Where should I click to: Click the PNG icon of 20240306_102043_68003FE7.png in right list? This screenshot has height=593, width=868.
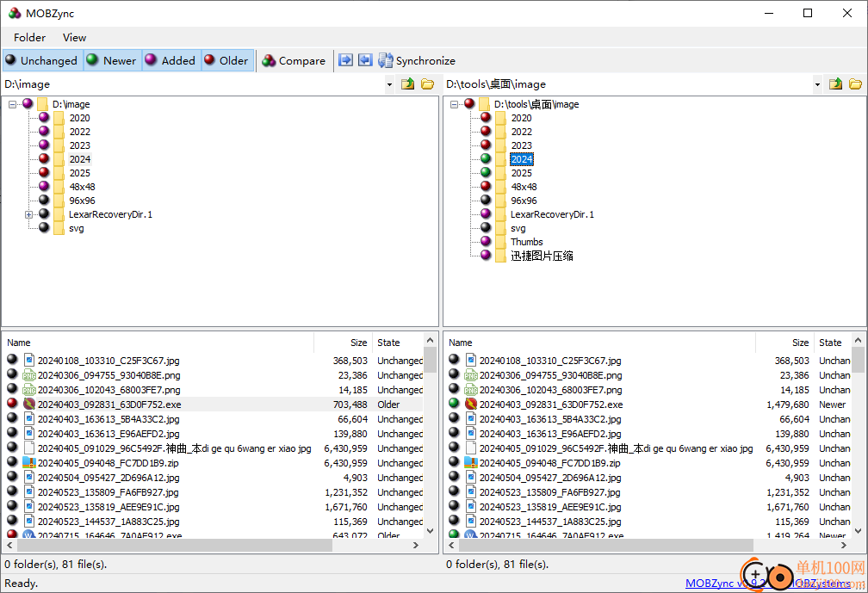click(x=471, y=389)
